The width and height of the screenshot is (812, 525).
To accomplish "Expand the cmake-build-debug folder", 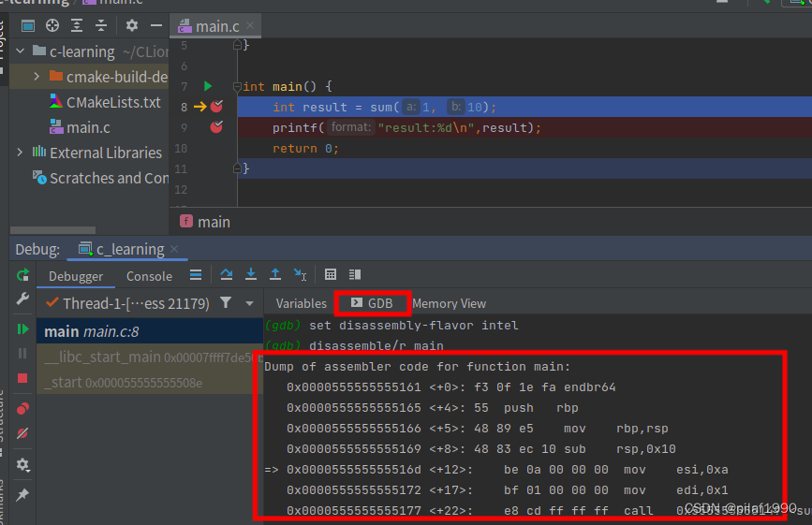I will coord(37,77).
